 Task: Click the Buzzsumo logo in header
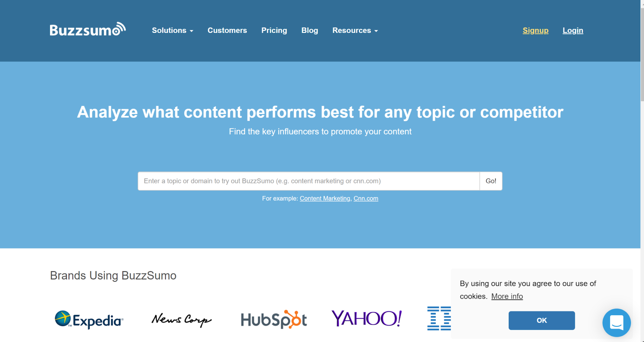tap(88, 29)
